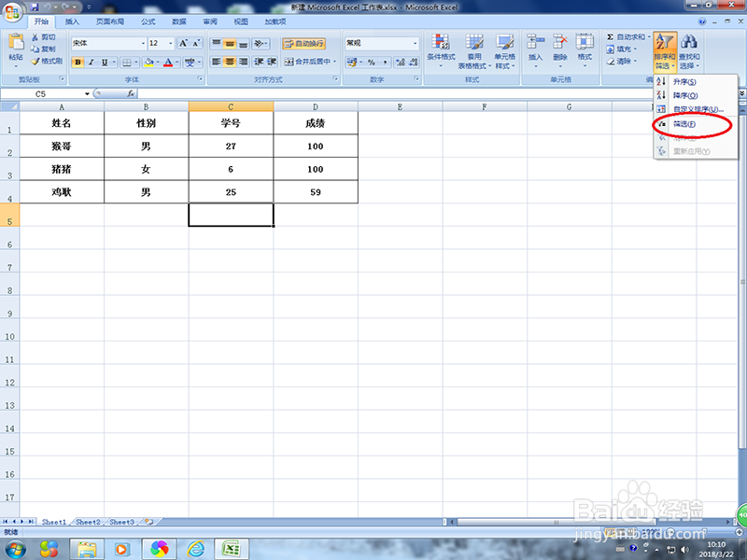The width and height of the screenshot is (747, 560).
Task: Choose Filter (筛选) menu entry
Action: tap(696, 124)
